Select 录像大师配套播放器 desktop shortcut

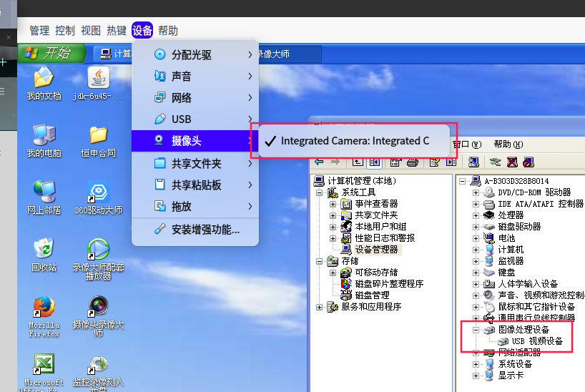tap(98, 259)
